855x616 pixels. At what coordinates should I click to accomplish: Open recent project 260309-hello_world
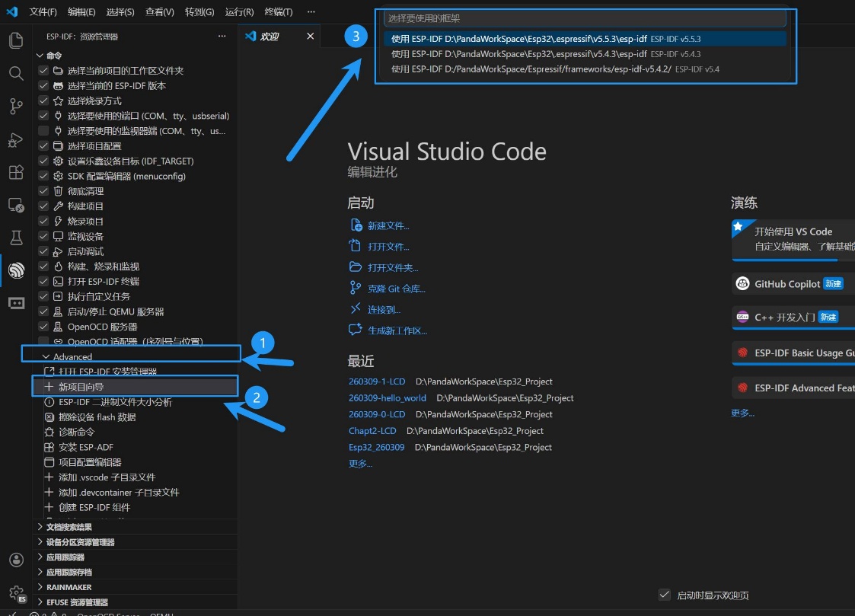(x=388, y=398)
